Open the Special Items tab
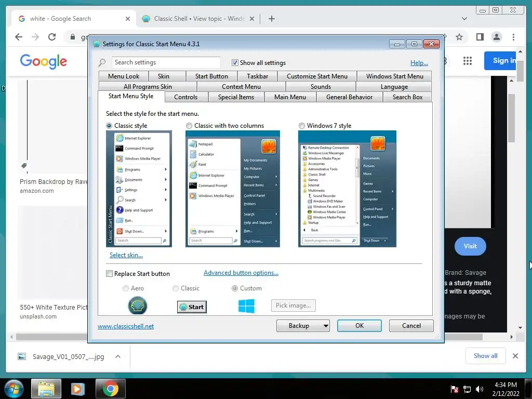 (x=236, y=97)
